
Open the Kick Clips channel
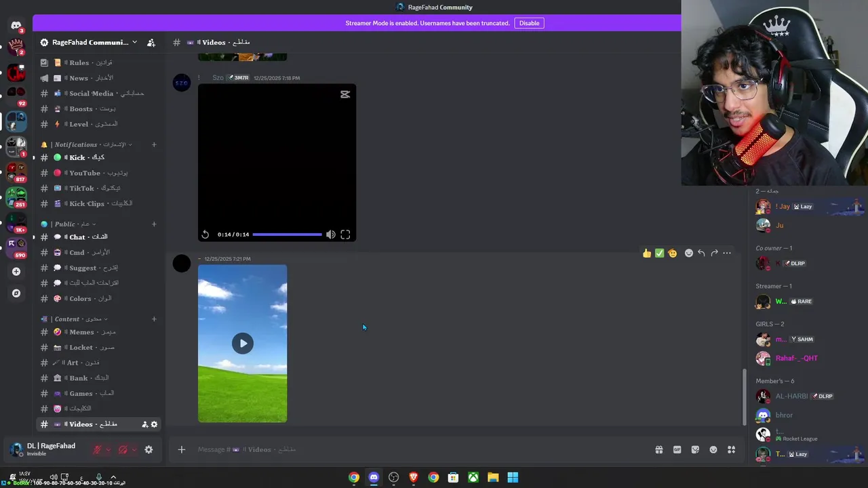[98, 203]
